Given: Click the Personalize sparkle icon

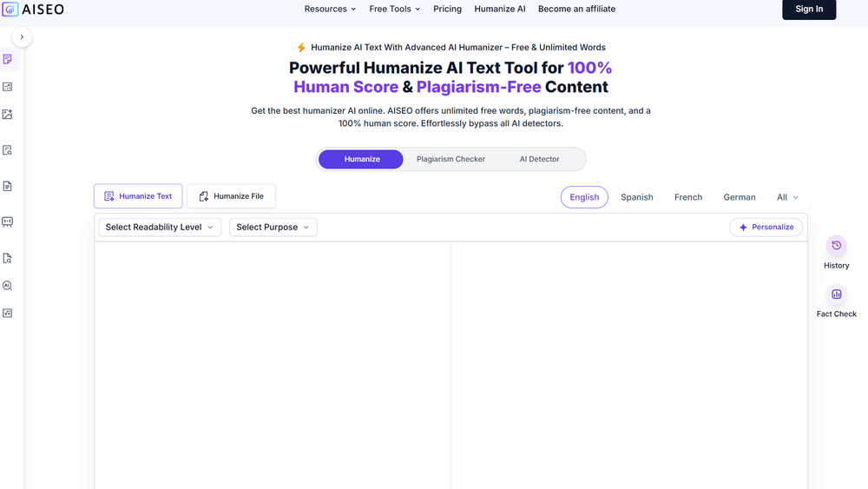Looking at the screenshot, I should 743,227.
